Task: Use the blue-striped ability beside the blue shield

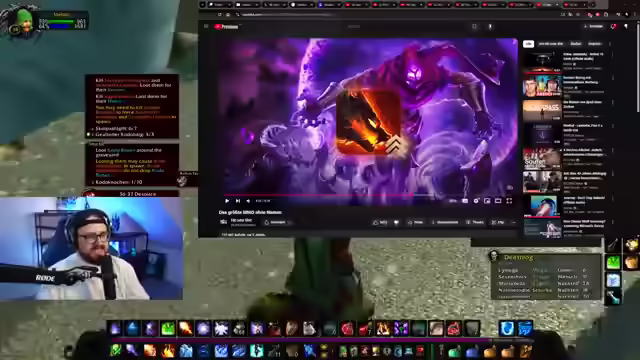Action: (524, 328)
